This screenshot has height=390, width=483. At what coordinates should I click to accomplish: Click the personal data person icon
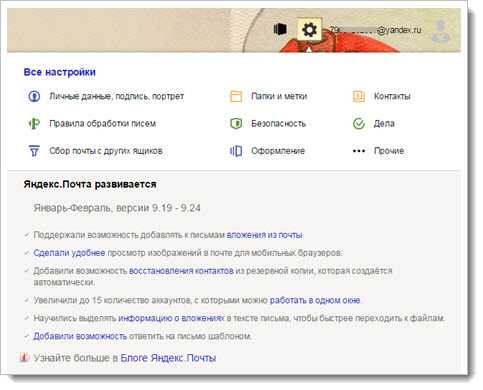click(34, 96)
